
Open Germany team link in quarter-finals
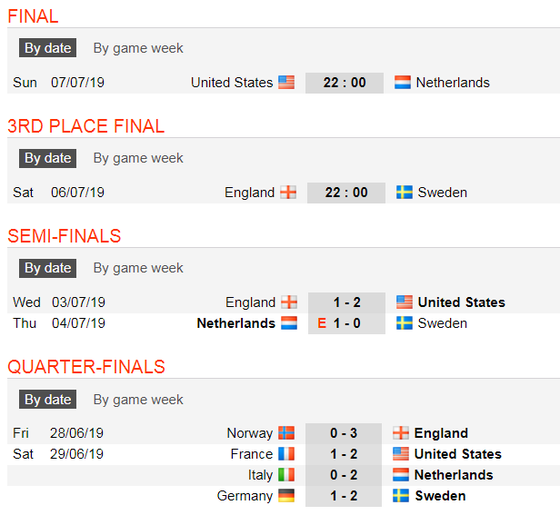pos(245,496)
